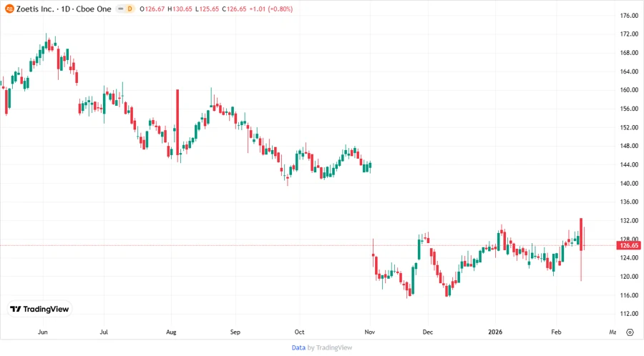Click the Nov label on time axis
Screen dimensions: 644x356
[370, 332]
